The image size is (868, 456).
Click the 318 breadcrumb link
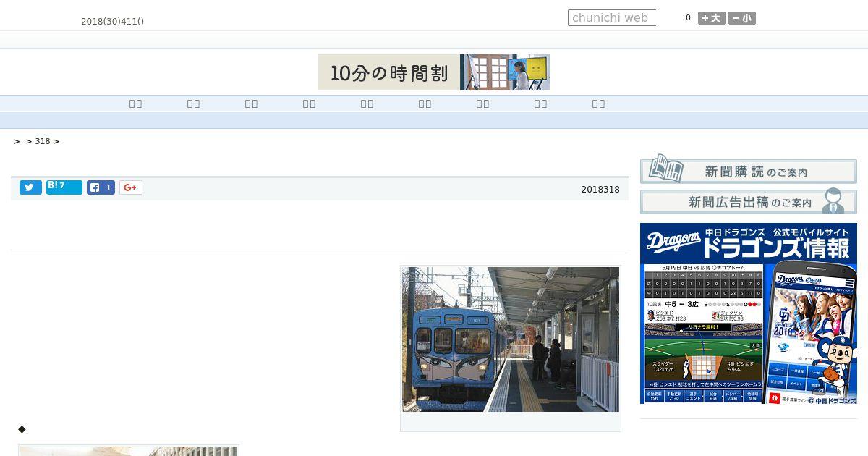point(43,141)
